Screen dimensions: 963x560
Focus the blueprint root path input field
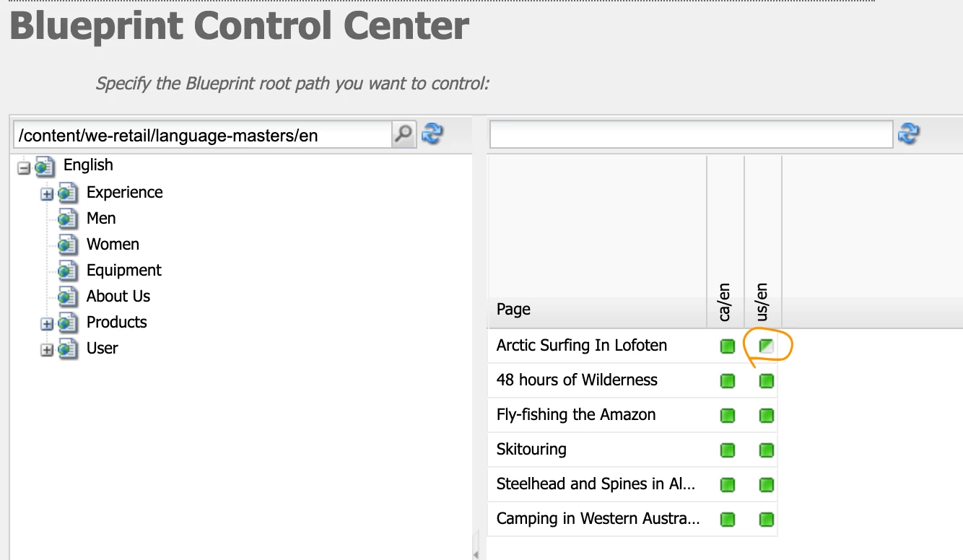pyautogui.click(x=204, y=135)
